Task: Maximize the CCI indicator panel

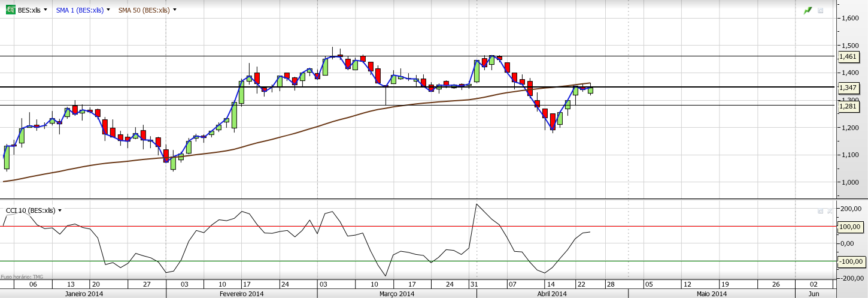Action: pyautogui.click(x=821, y=211)
